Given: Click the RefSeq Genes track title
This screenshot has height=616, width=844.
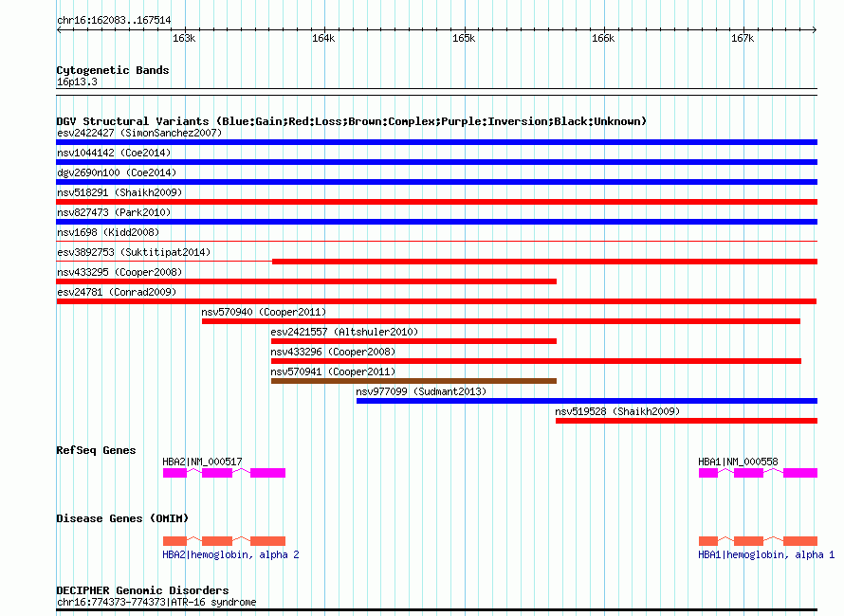Looking at the screenshot, I should [96, 450].
